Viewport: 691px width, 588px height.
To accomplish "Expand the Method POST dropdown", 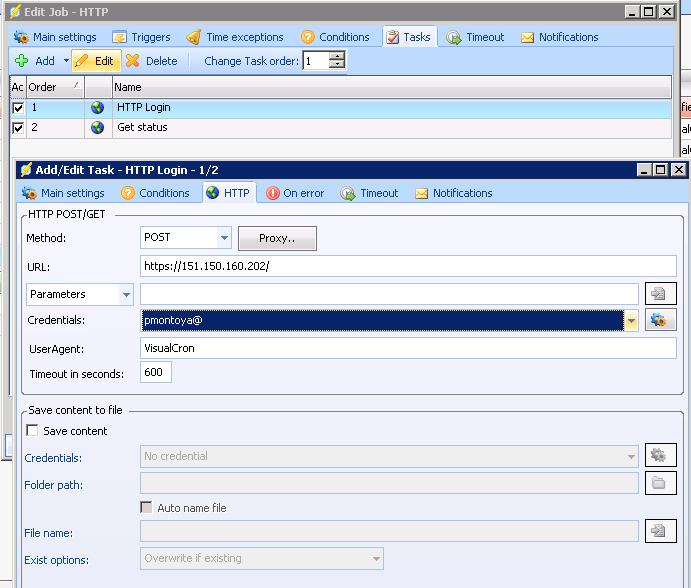I will pyautogui.click(x=224, y=238).
